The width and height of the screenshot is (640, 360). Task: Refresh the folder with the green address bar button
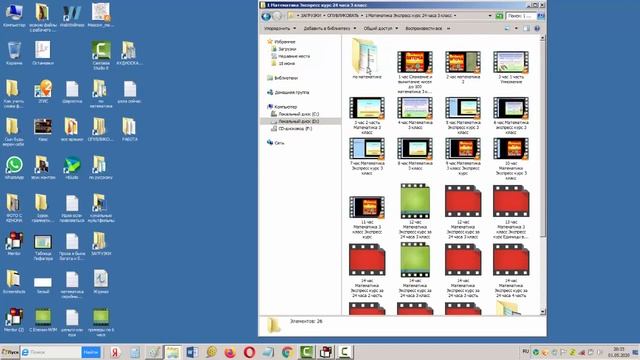coord(499,16)
